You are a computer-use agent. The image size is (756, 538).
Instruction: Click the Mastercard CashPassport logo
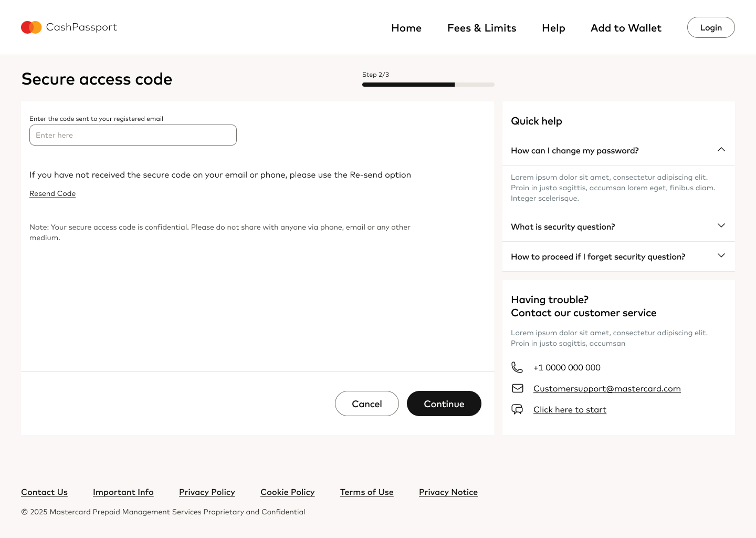(x=68, y=27)
